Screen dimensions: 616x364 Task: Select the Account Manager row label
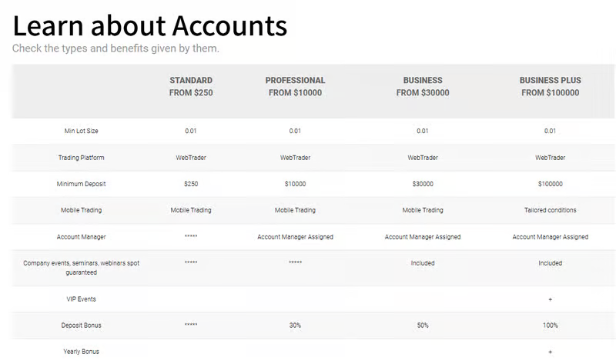(x=81, y=237)
